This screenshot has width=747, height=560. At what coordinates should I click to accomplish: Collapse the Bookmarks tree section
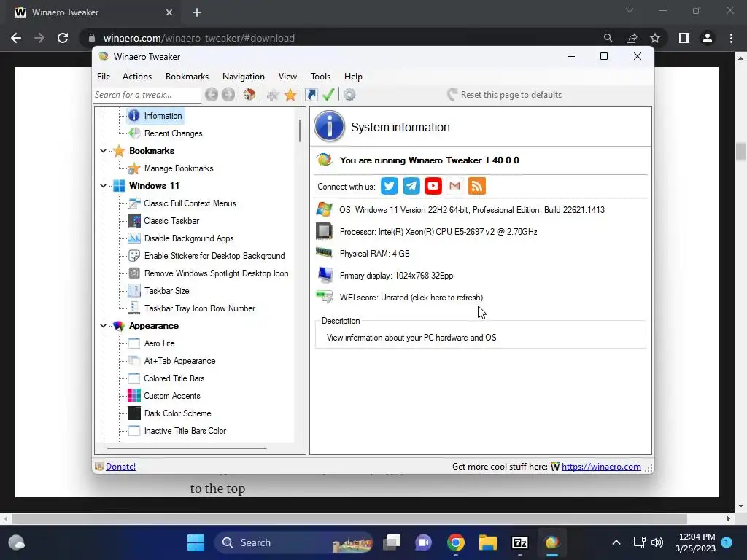pos(103,151)
